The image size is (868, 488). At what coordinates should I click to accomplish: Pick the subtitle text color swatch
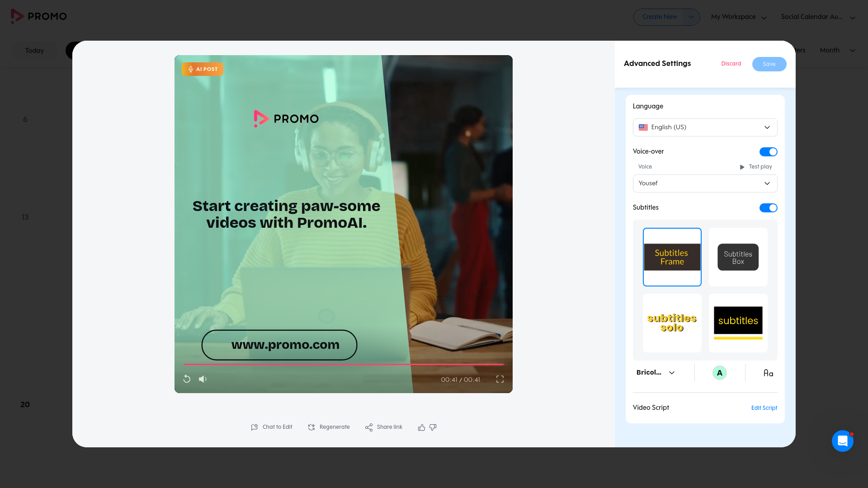click(x=719, y=373)
